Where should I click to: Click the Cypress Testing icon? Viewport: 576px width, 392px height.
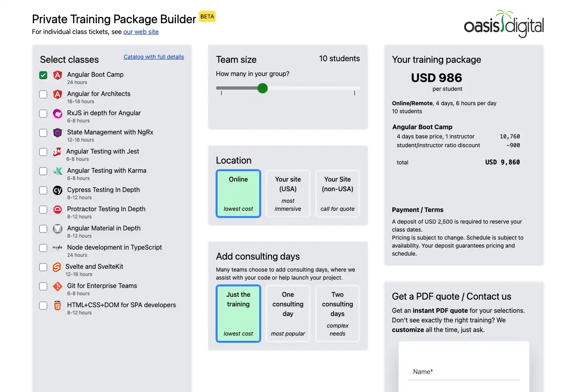coord(58,190)
